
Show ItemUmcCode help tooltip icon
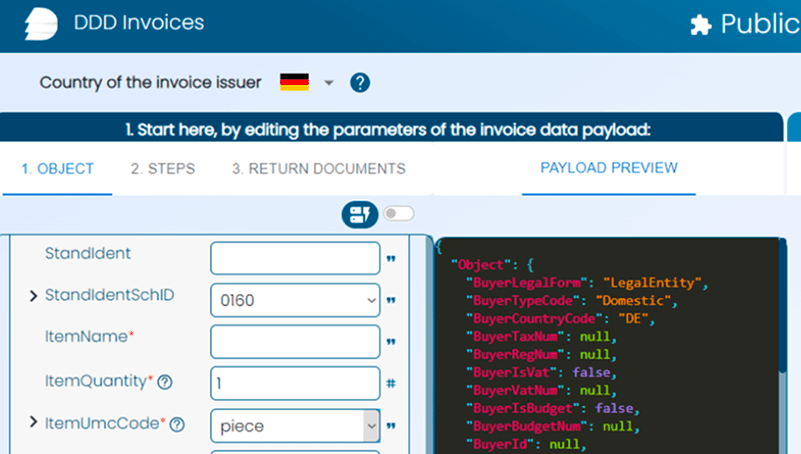pos(177,424)
